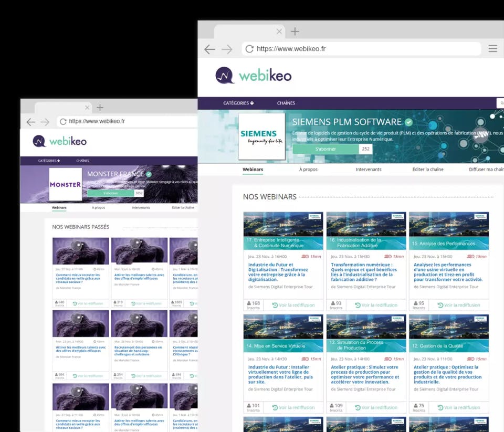The image size is (504, 432).
Task: Select Diffuser ma chaîne tab in Siemens window
Action: [486, 170]
